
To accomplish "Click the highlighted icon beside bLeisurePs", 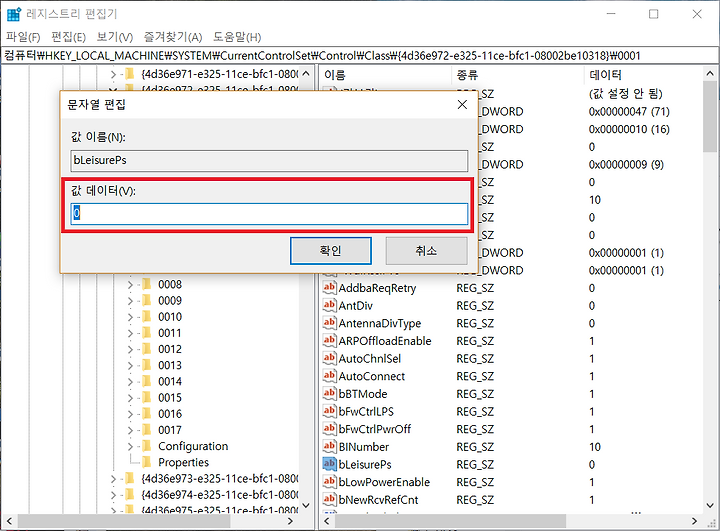I will coord(329,464).
